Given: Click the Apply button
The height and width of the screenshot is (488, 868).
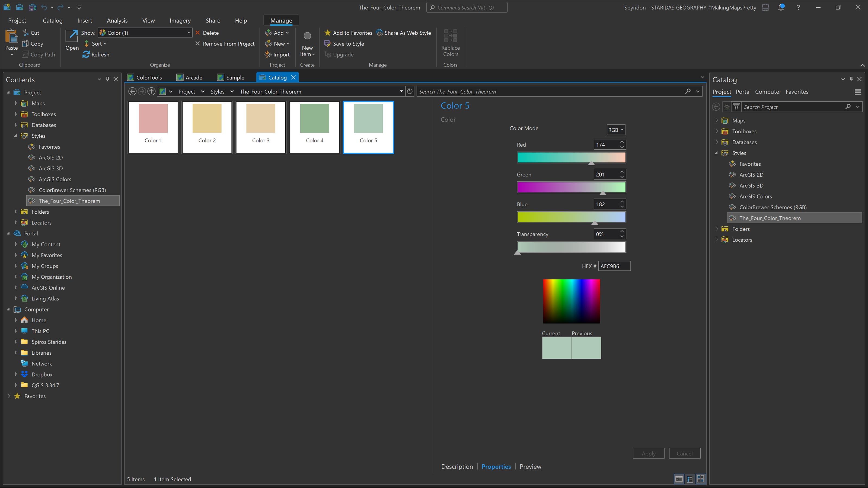Looking at the screenshot, I should (648, 453).
